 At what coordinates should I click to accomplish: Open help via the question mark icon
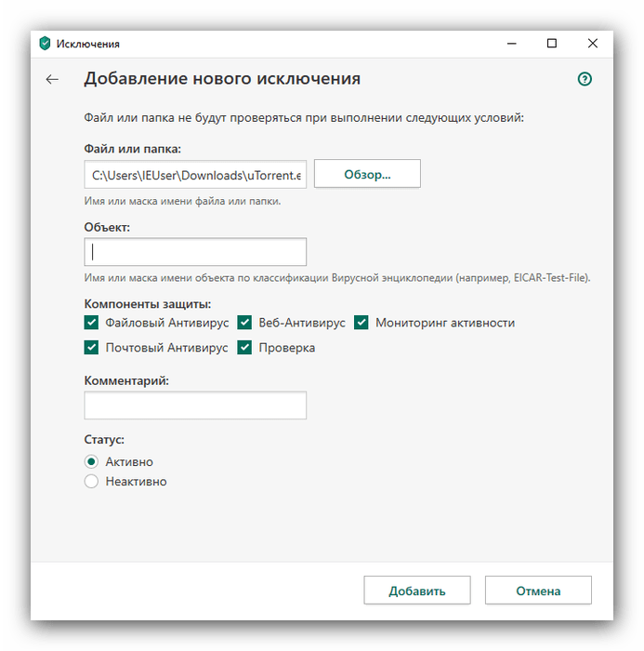585,79
